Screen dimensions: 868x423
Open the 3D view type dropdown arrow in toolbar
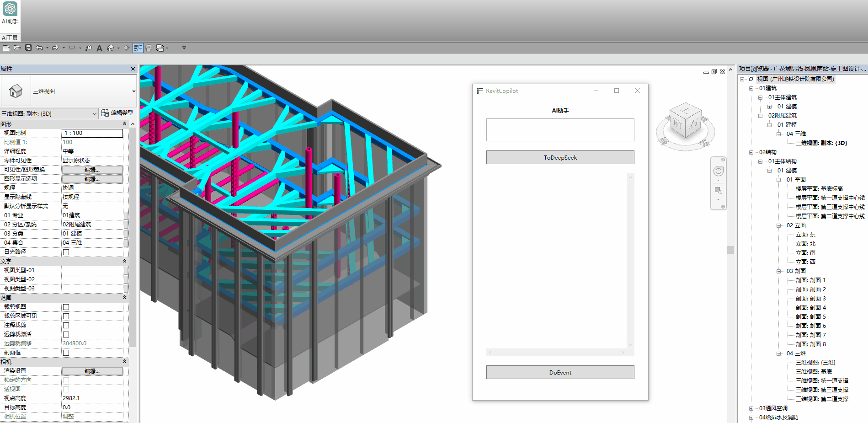[x=118, y=48]
